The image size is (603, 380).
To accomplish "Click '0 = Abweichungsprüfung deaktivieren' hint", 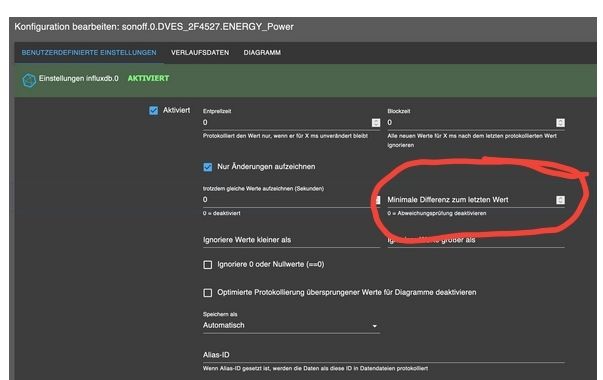I will (436, 213).
